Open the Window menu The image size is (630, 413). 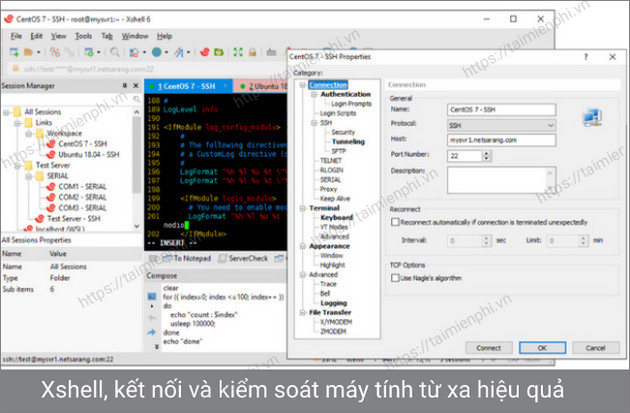pos(135,36)
